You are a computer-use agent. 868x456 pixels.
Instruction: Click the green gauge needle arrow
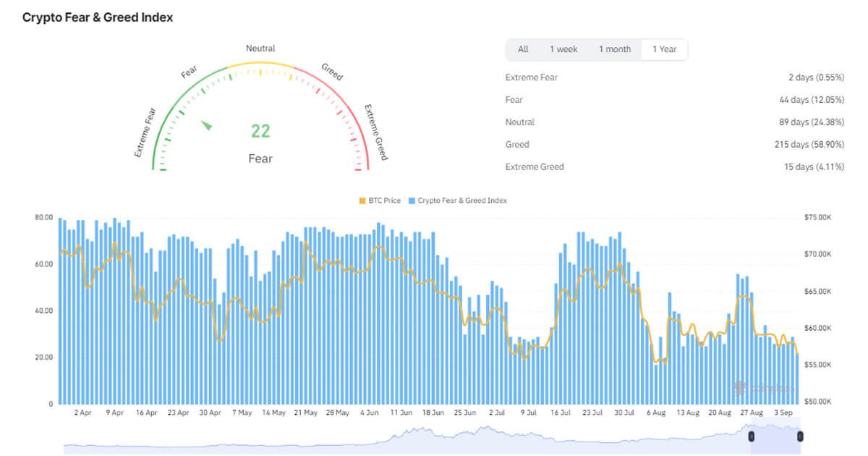click(207, 125)
